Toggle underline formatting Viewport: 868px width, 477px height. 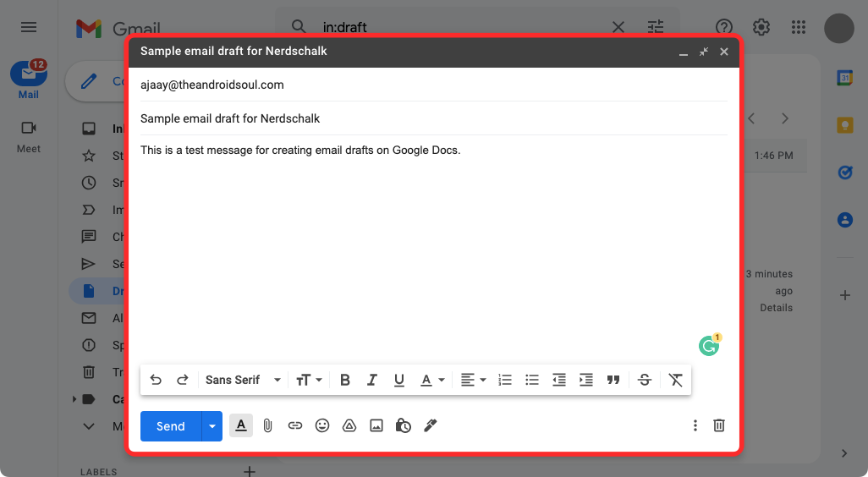coord(399,380)
